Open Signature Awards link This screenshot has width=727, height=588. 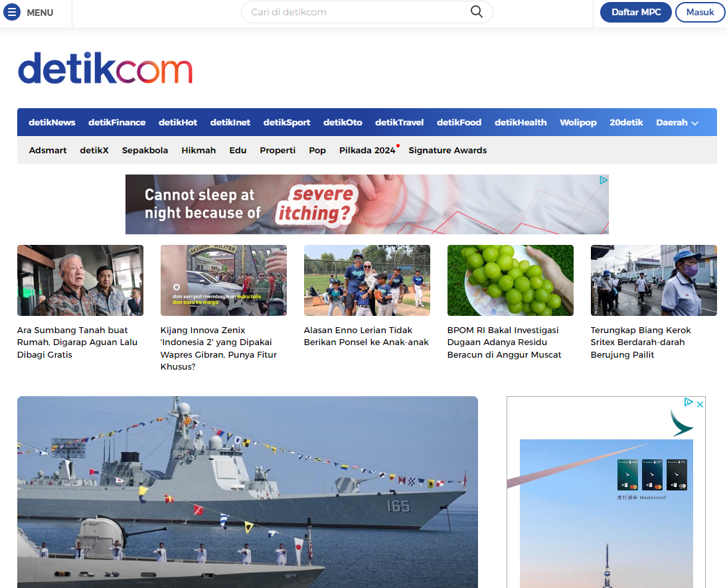click(x=447, y=151)
